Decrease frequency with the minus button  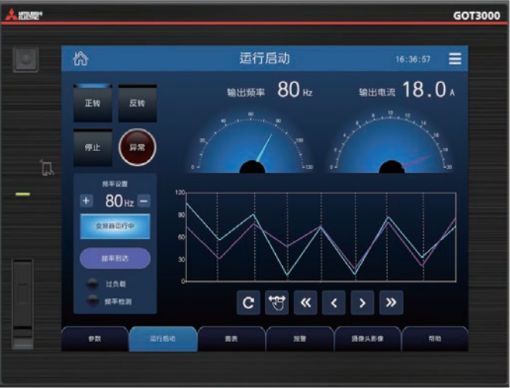coord(144,201)
